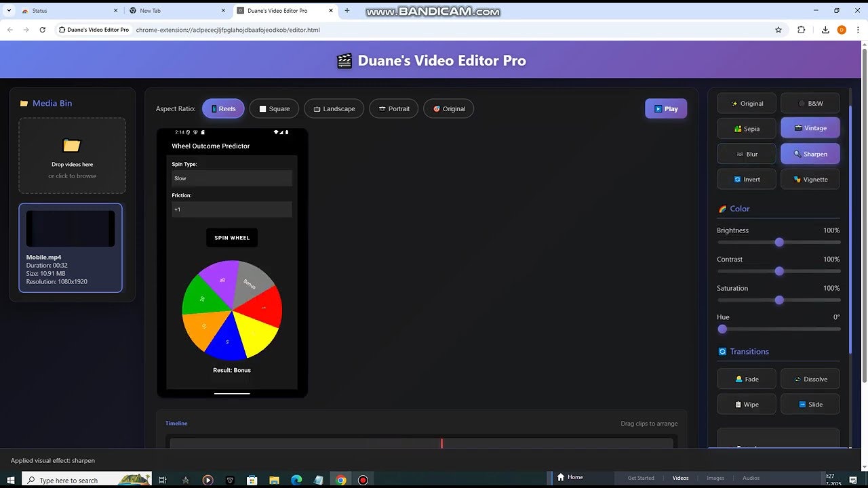Viewport: 868px width, 488px height.
Task: Select the Landscape aspect ratio
Action: click(x=334, y=108)
